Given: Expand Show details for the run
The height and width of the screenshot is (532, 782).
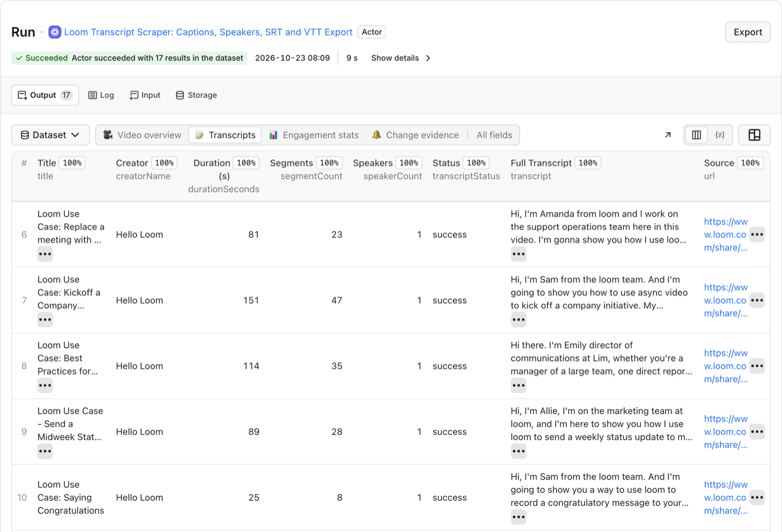Looking at the screenshot, I should coord(400,58).
